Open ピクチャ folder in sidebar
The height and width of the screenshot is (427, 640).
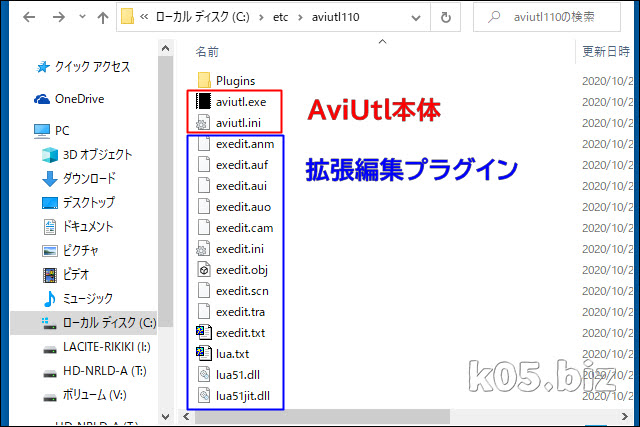tap(80, 250)
